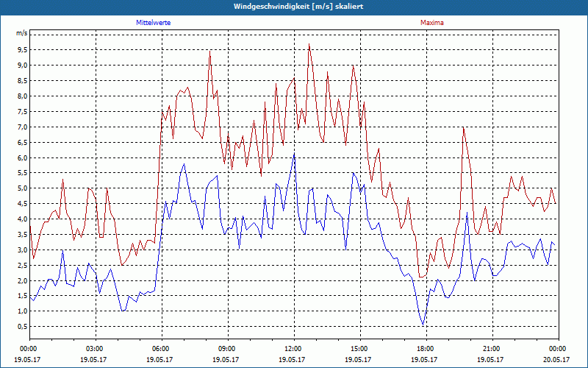
Task: Click the 4,5 y-axis value
Action: [23, 204]
